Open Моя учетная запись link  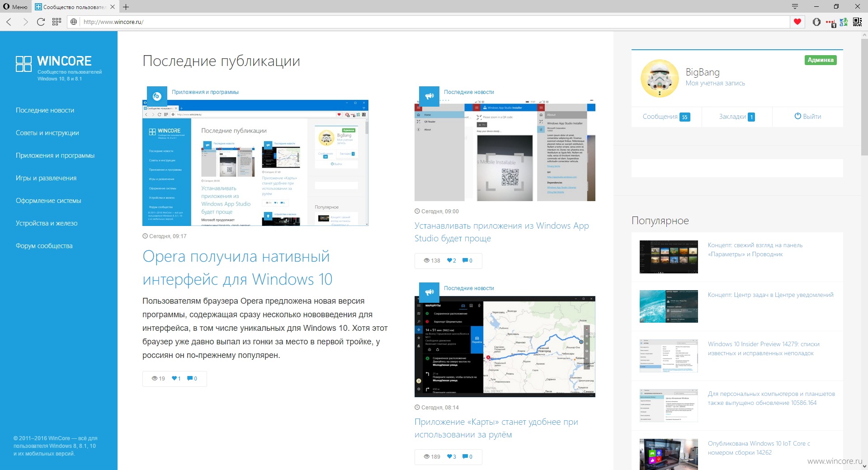click(x=715, y=83)
